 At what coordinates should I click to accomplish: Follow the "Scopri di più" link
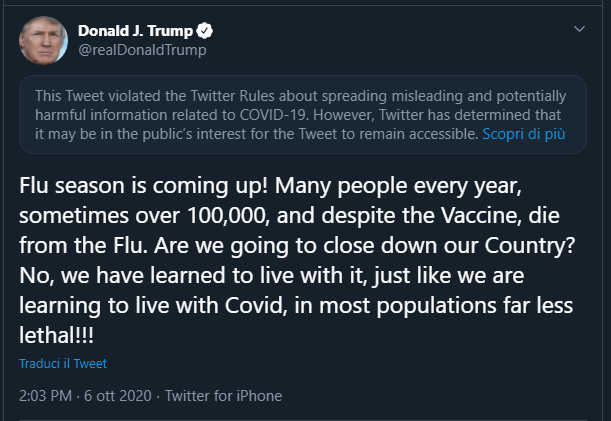coord(522,132)
